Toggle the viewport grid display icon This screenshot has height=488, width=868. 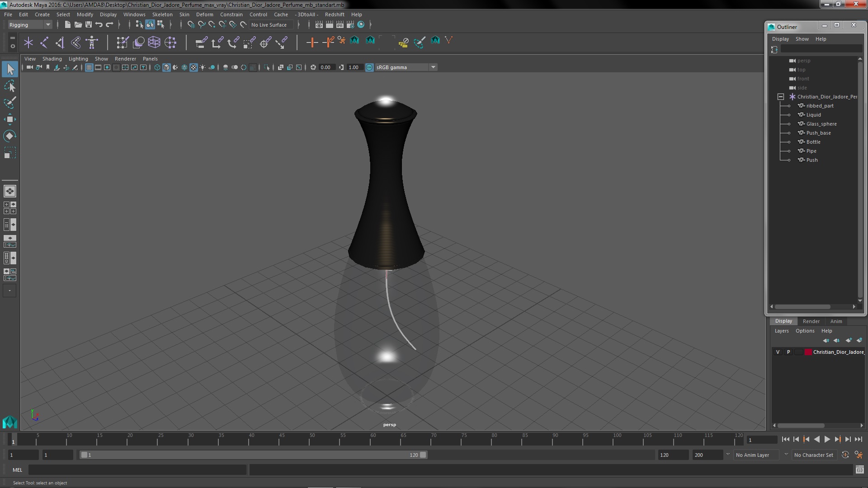(x=89, y=67)
